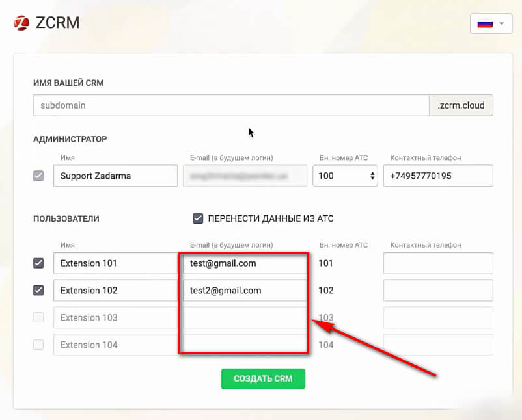Viewport: 522px width, 420px height.
Task: Click the contact phone field for Extension 101
Action: click(438, 263)
